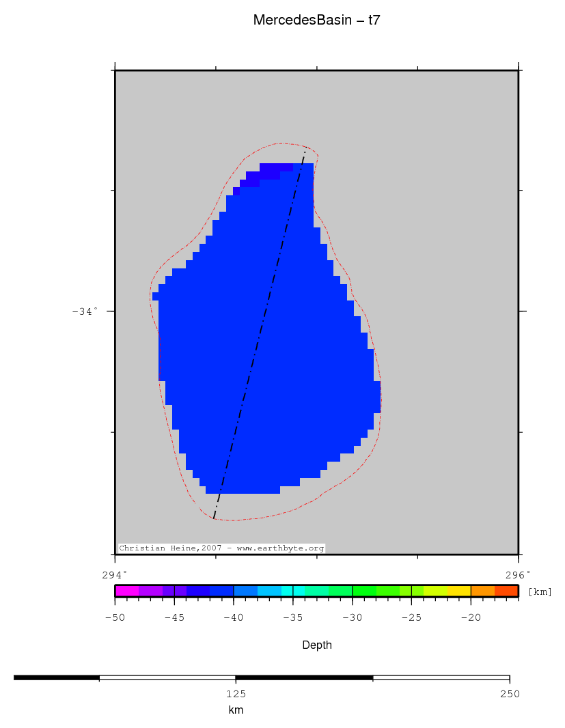This screenshot has height=728, width=565.
Task: Select the bright green segment near -30
Action: point(364,591)
